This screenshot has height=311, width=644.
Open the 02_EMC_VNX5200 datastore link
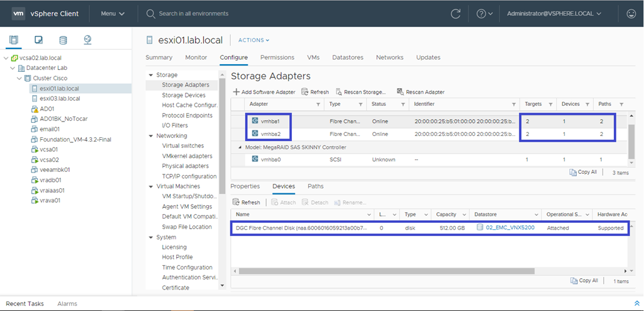coord(509,228)
